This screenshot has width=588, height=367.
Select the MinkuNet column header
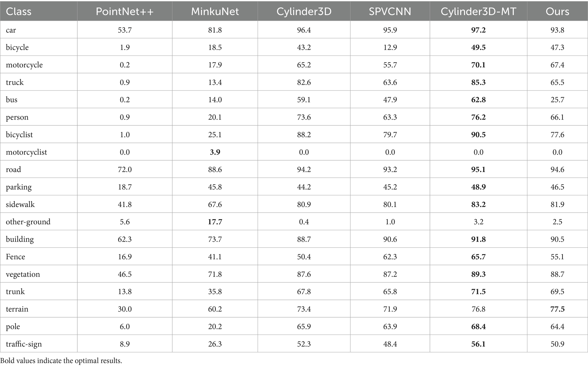click(215, 11)
